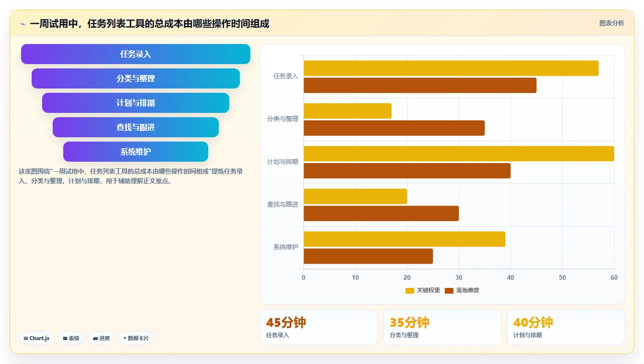Click the 表格 tag chip
This screenshot has height=364, width=644.
click(x=71, y=338)
